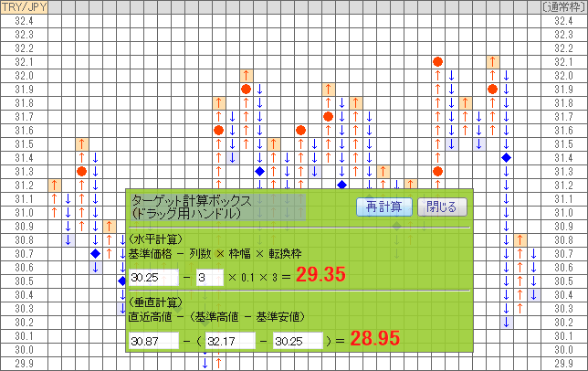The image size is (588, 371).
Task: Select the horizontal result value 29.35
Action: 320,274
